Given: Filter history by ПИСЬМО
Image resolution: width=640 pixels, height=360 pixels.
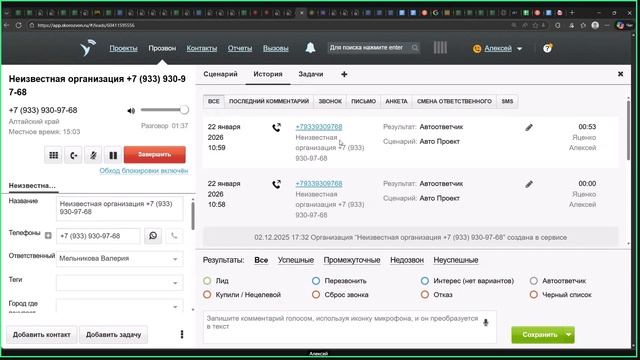Looking at the screenshot, I should point(364,101).
